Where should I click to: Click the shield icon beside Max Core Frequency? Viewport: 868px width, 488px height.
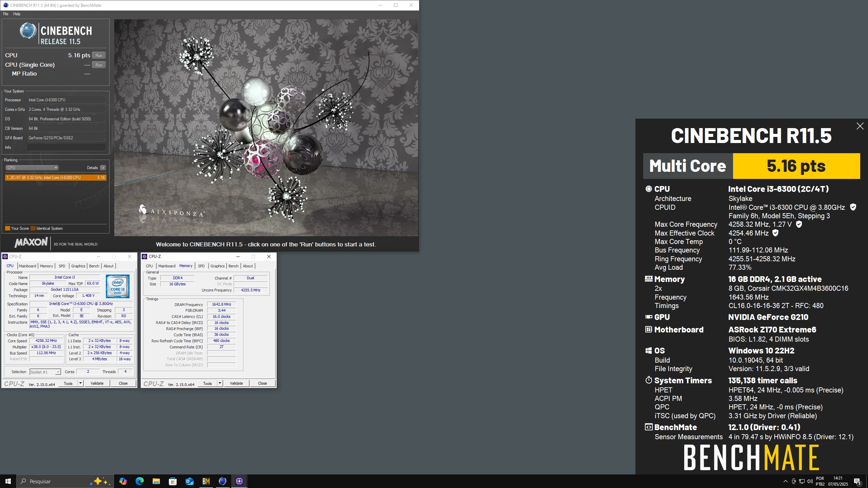pyautogui.click(x=799, y=224)
